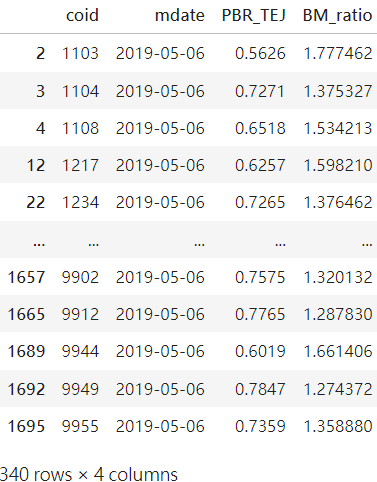Click the mdate column header

[x=180, y=16]
